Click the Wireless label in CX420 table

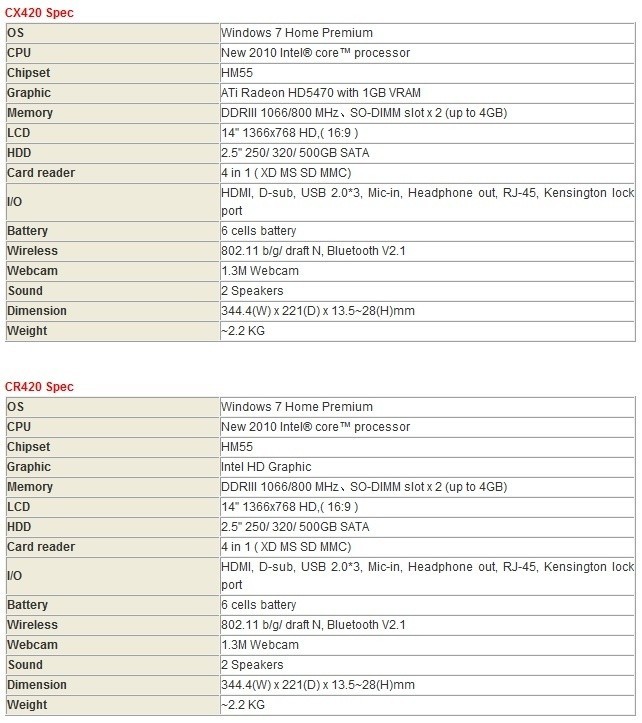(32, 251)
